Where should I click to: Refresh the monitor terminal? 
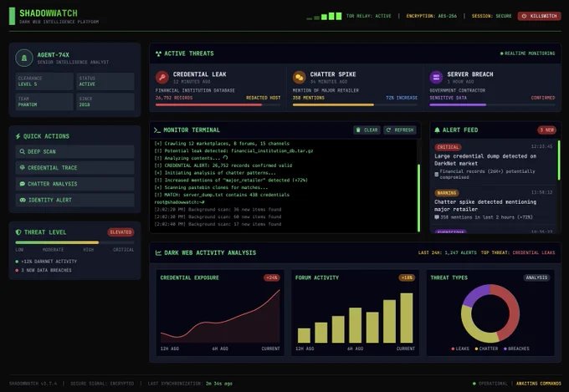(400, 130)
